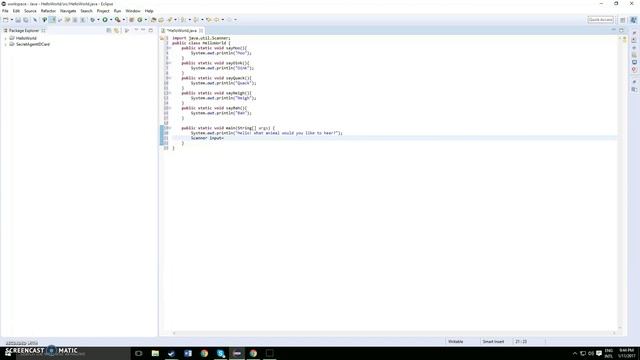Click the Smart Insert status bar entry
Screen dimensions: 640x360
pyautogui.click(x=493, y=342)
